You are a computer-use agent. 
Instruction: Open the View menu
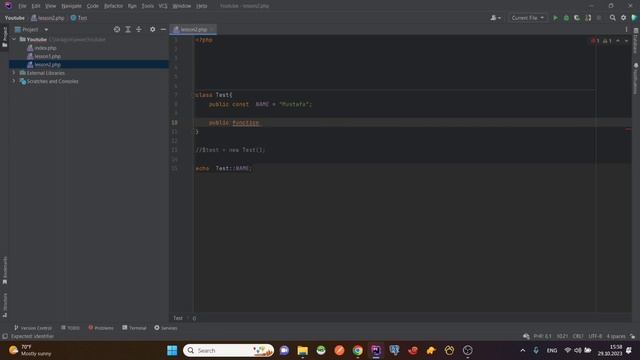(x=51, y=6)
